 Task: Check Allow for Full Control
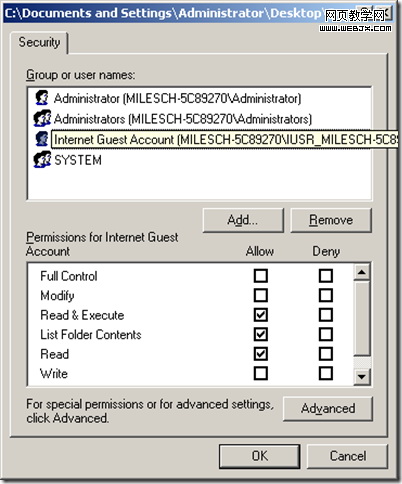pyautogui.click(x=261, y=276)
